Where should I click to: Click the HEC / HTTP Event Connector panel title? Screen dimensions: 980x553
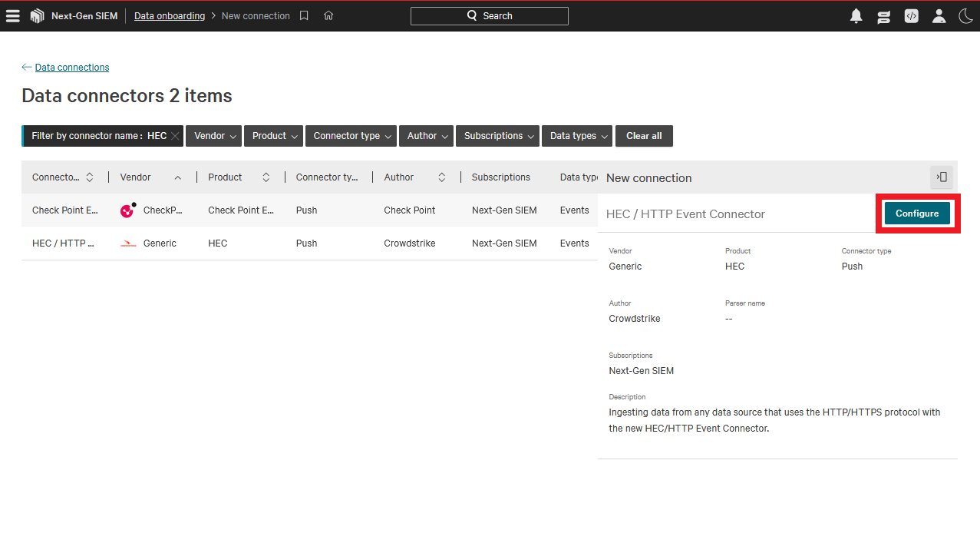click(x=685, y=214)
